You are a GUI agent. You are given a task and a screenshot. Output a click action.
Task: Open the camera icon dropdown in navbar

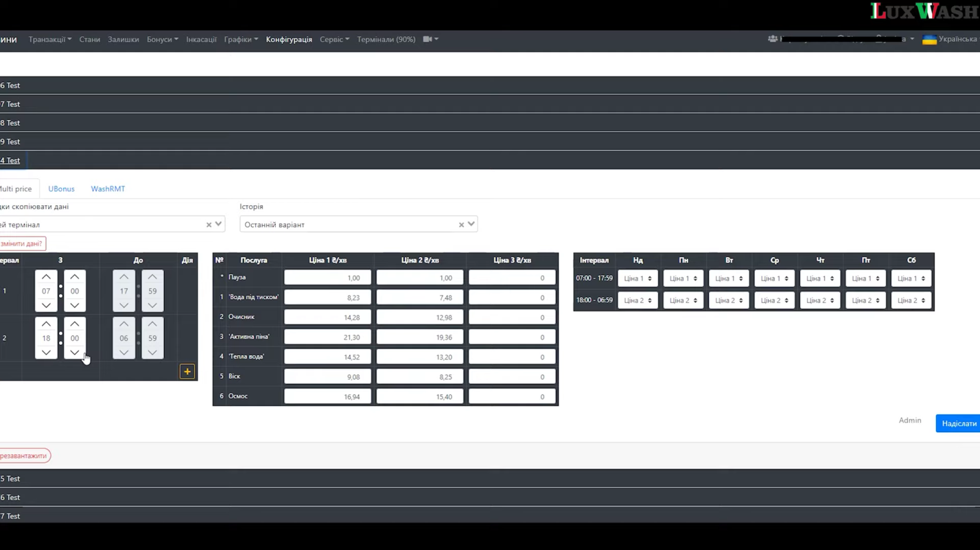click(x=430, y=39)
